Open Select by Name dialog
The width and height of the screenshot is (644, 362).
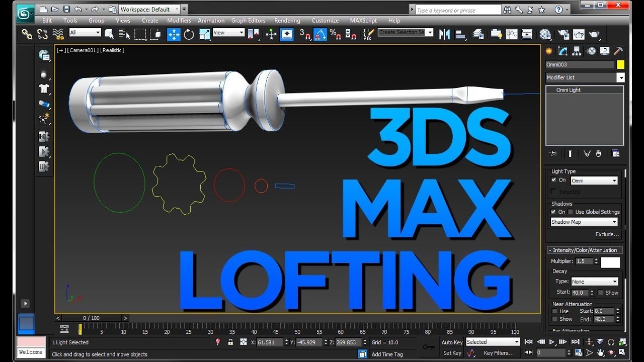124,34
